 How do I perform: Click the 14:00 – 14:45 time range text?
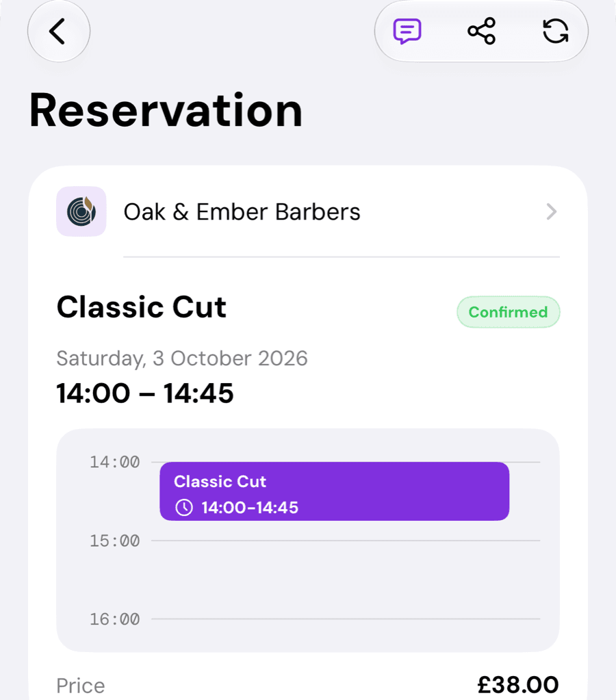point(144,393)
